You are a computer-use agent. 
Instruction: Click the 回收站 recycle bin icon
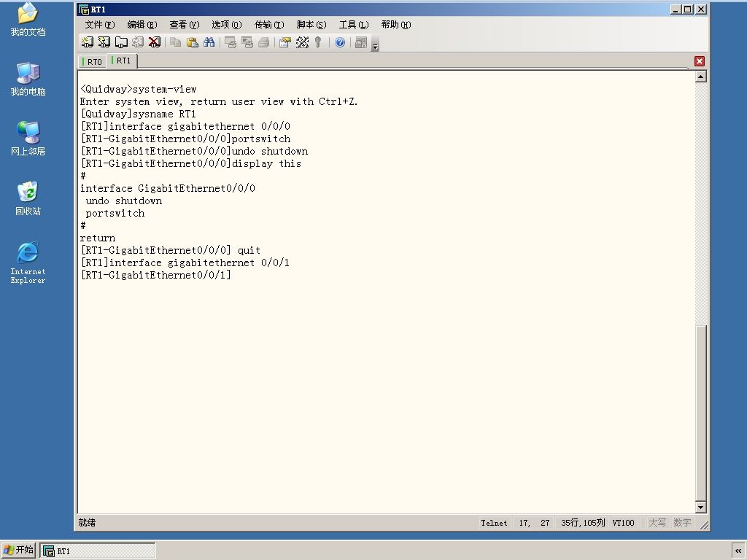28,198
